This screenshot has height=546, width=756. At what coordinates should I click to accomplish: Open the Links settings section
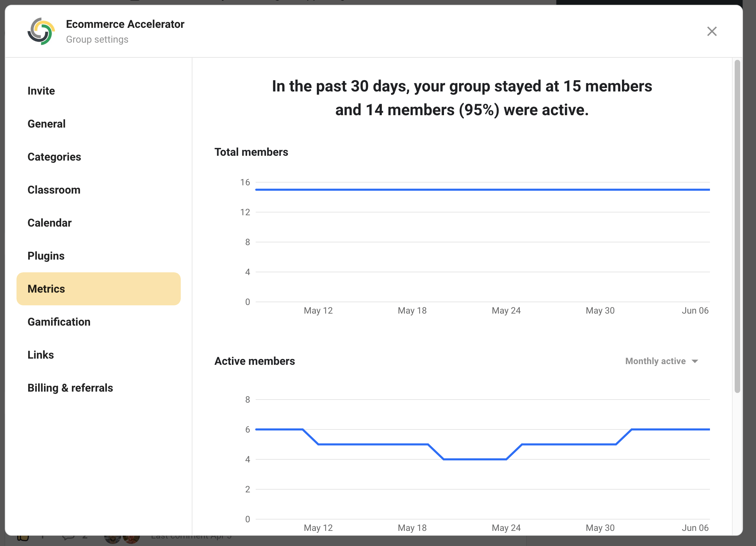pyautogui.click(x=41, y=354)
